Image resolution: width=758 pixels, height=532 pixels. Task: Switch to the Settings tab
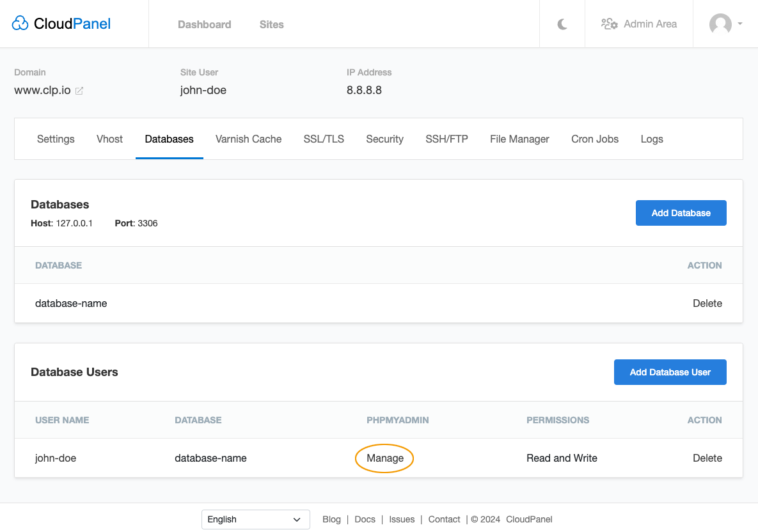56,139
